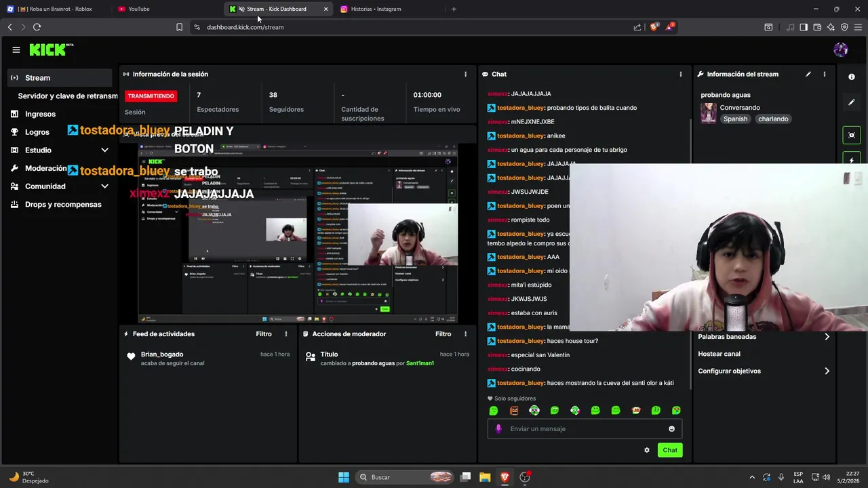This screenshot has height=488, width=868.
Task: Click the Brave Shields icon in the address bar
Action: point(654,27)
